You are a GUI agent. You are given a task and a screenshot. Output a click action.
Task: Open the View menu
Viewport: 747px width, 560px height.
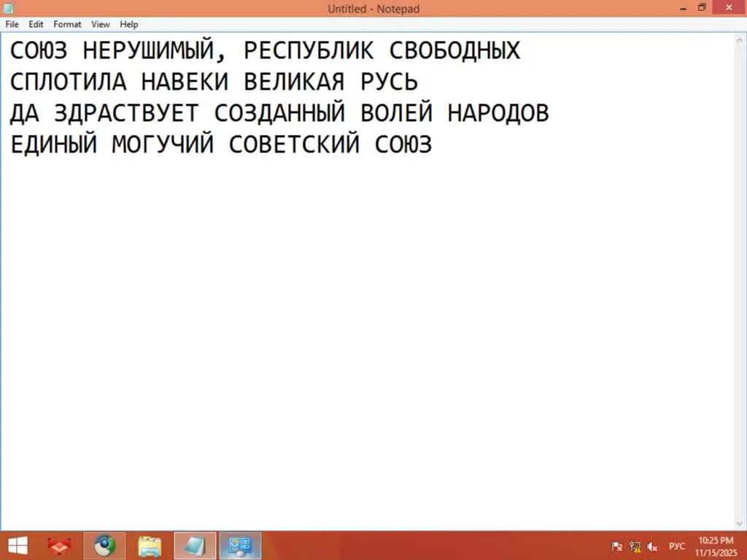(101, 24)
